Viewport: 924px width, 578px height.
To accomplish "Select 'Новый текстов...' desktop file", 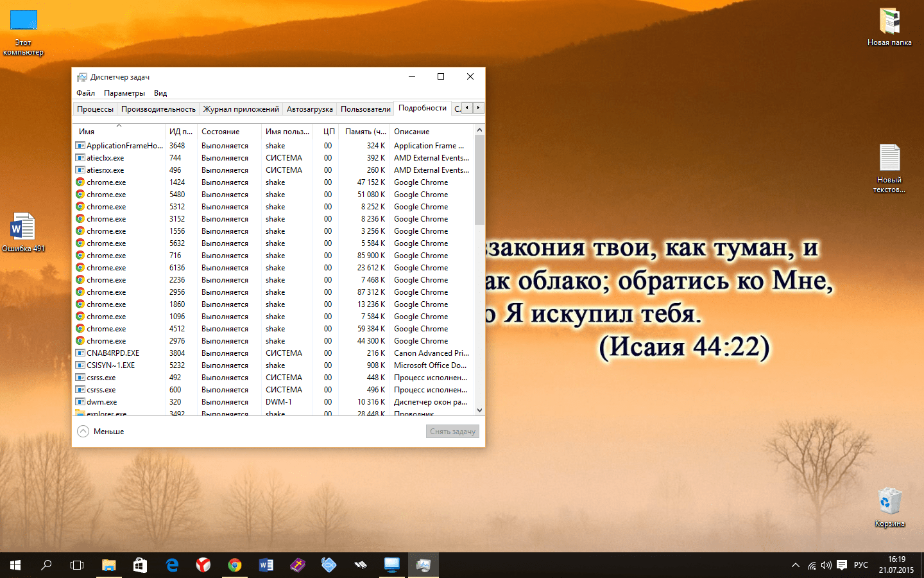I will pyautogui.click(x=889, y=168).
